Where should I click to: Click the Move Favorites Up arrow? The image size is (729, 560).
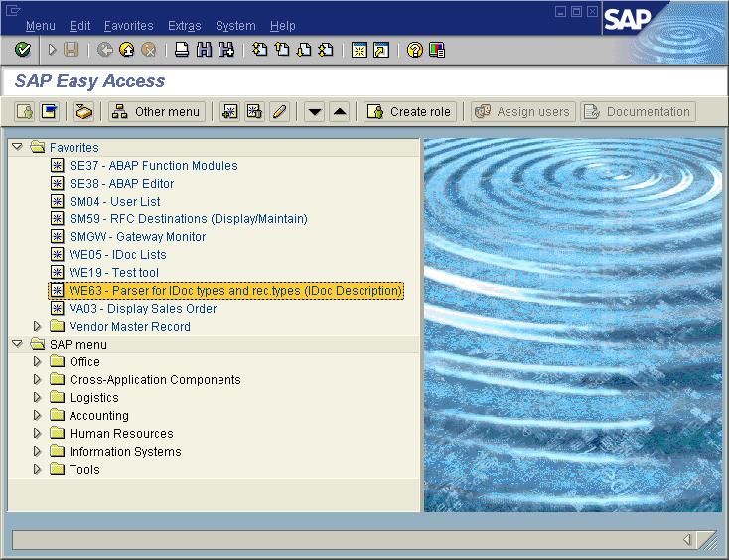pyautogui.click(x=340, y=111)
